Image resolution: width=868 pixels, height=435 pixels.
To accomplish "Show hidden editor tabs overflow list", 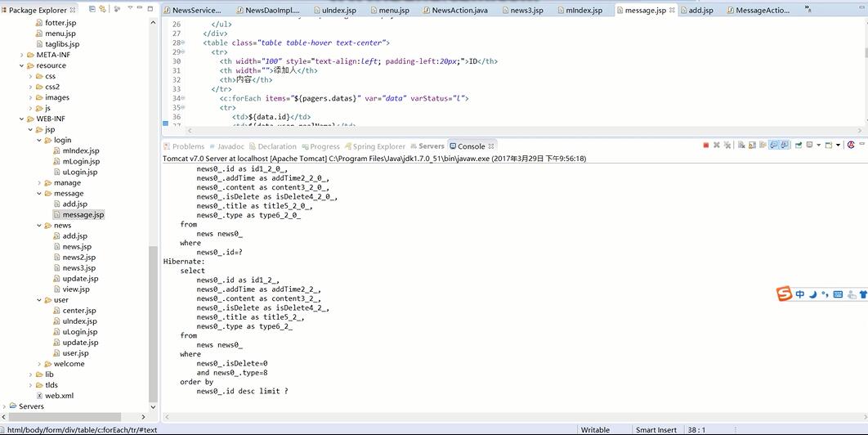I will pyautogui.click(x=808, y=9).
